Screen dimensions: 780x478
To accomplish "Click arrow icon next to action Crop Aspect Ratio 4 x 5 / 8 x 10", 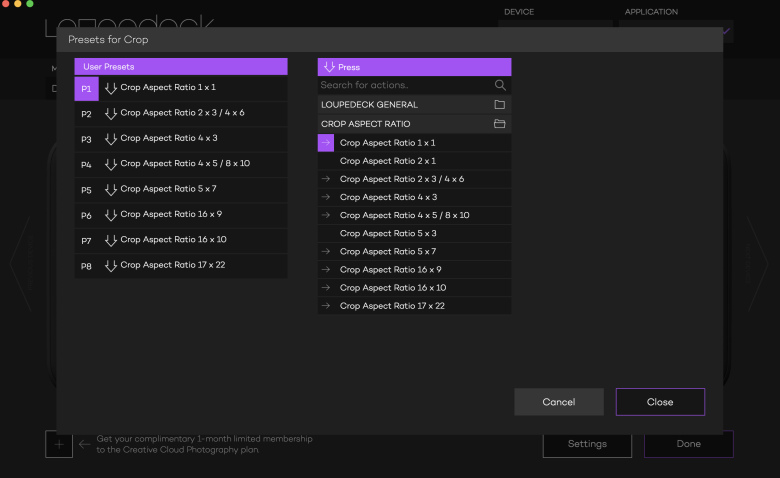I will point(326,215).
